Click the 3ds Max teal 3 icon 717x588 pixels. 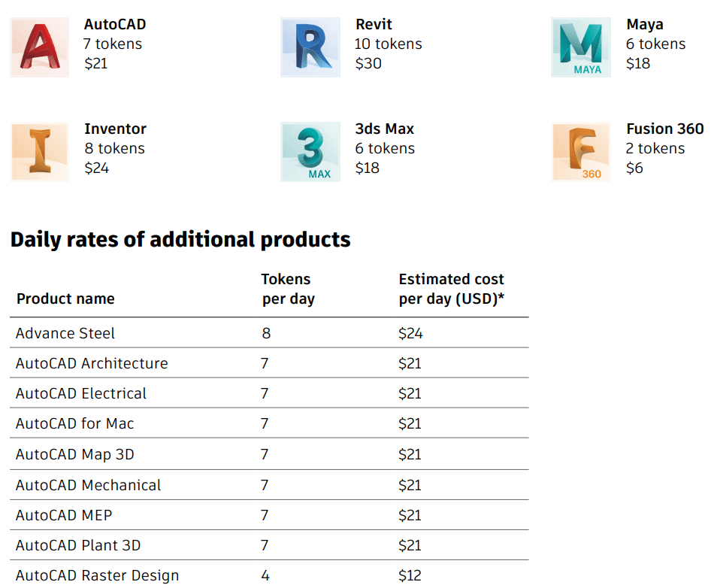(x=310, y=152)
